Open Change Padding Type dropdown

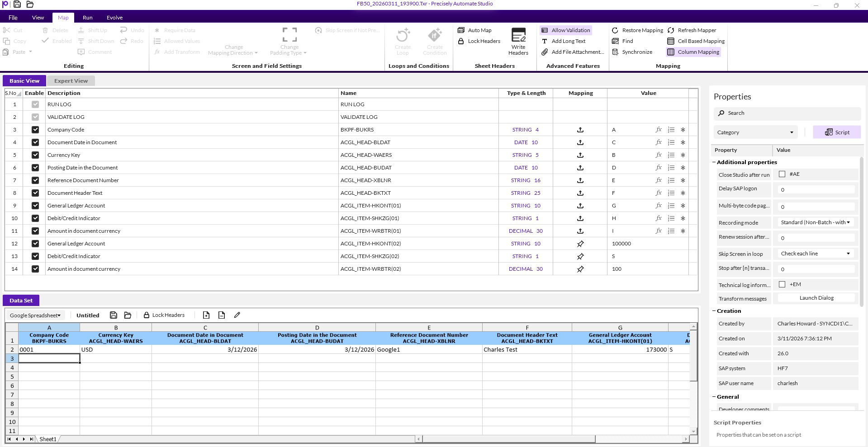pyautogui.click(x=289, y=41)
